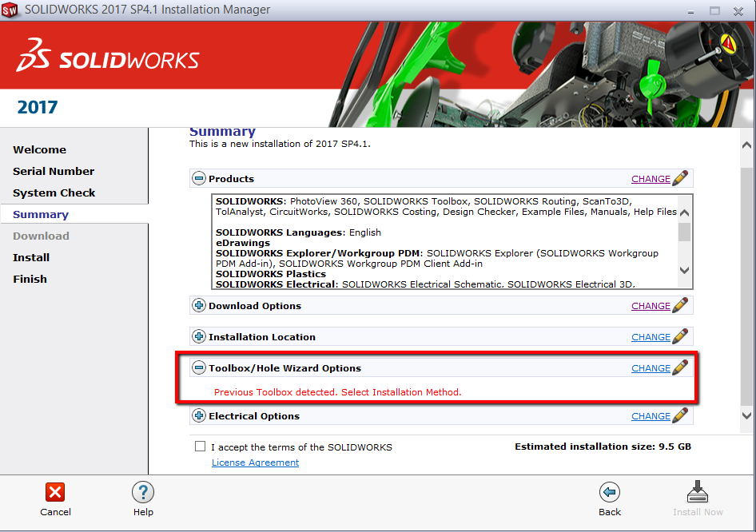Select the Download step in sidebar
Screen dimensions: 756x532
41,236
